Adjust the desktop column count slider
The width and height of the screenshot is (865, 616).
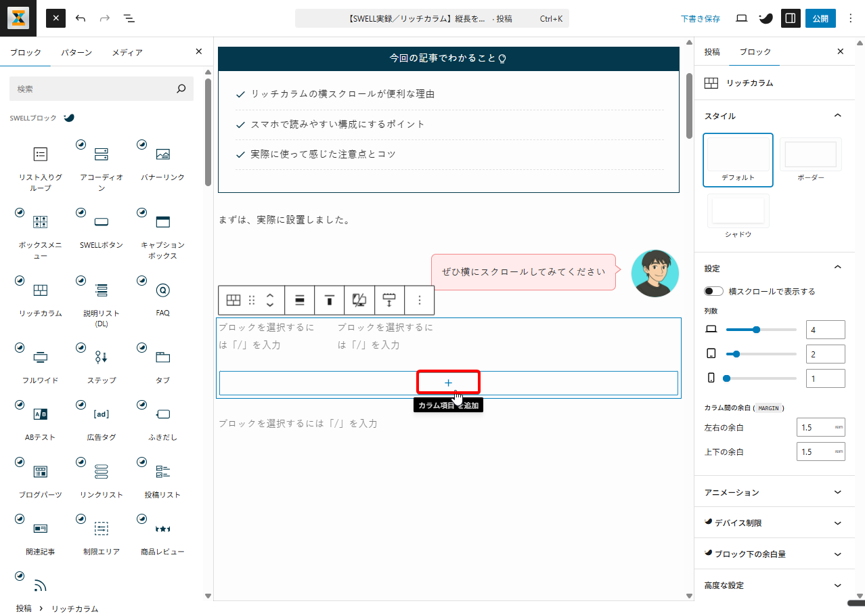pyautogui.click(x=756, y=330)
